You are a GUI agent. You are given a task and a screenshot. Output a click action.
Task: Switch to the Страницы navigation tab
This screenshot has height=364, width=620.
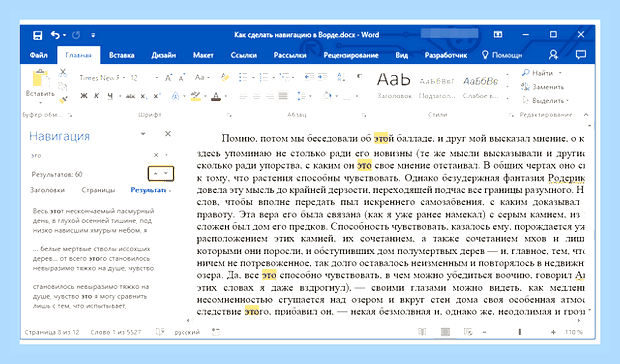coord(98,190)
